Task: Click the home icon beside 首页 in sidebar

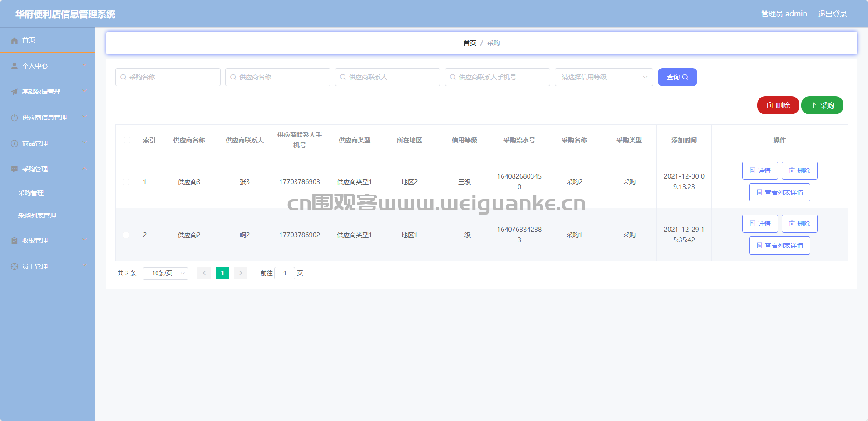Action: (x=15, y=40)
